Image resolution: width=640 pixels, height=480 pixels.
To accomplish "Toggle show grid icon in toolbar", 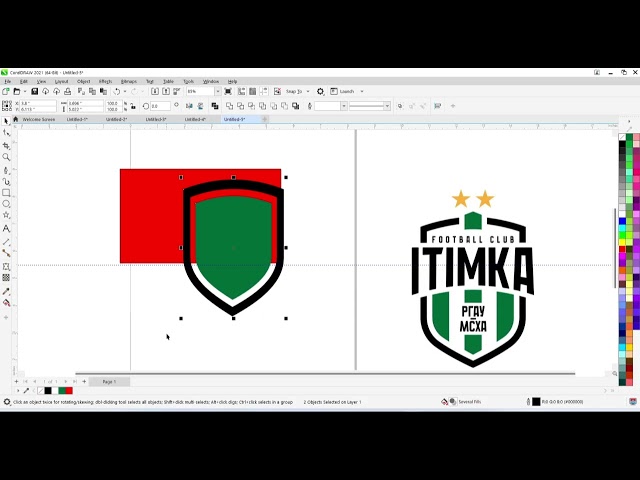I will [253, 91].
